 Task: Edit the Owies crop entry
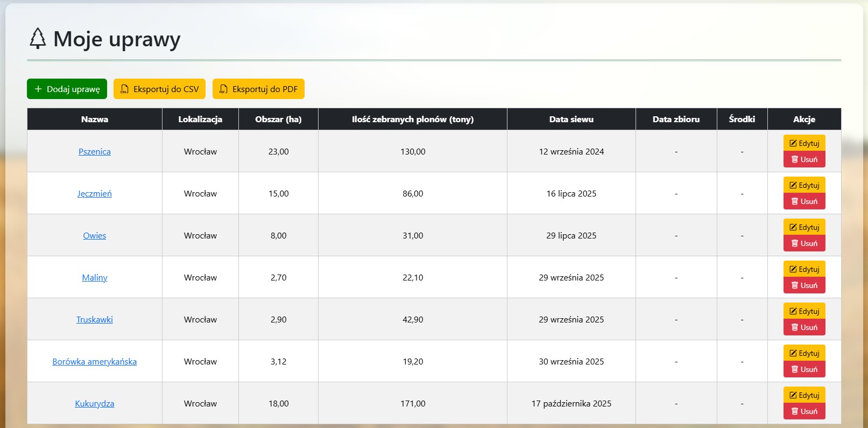point(804,227)
